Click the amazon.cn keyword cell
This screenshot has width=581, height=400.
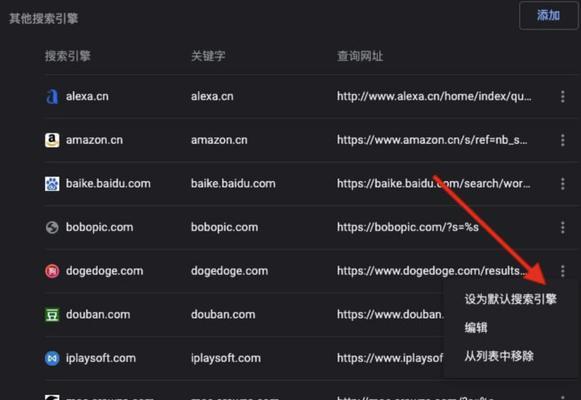pos(219,140)
